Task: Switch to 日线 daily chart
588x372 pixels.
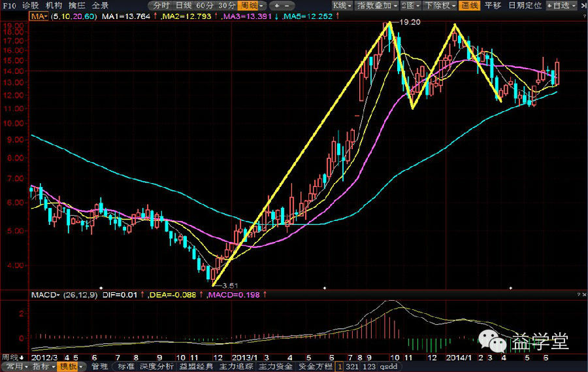Action: point(184,5)
